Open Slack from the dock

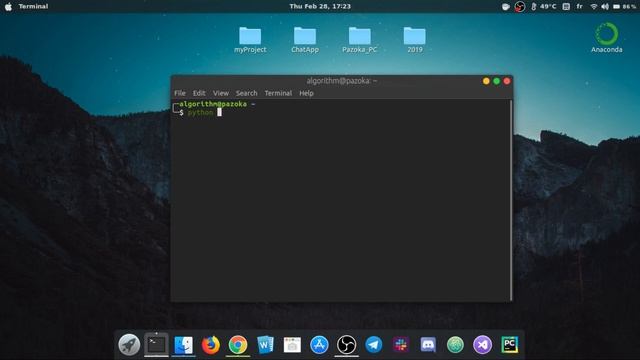401,345
